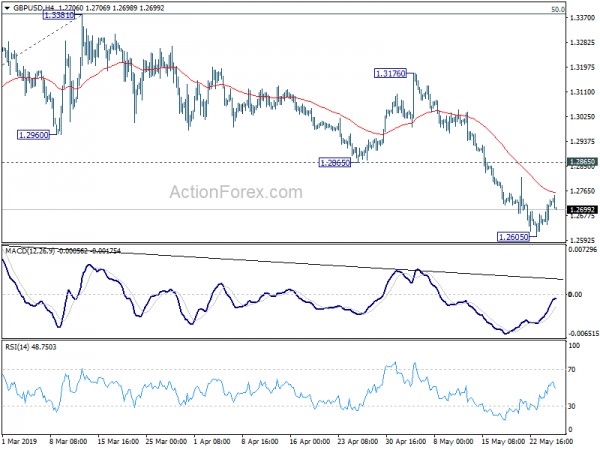Viewport: 600px width, 450px height.
Task: Click the 1.29600 price label
Action: 34,135
